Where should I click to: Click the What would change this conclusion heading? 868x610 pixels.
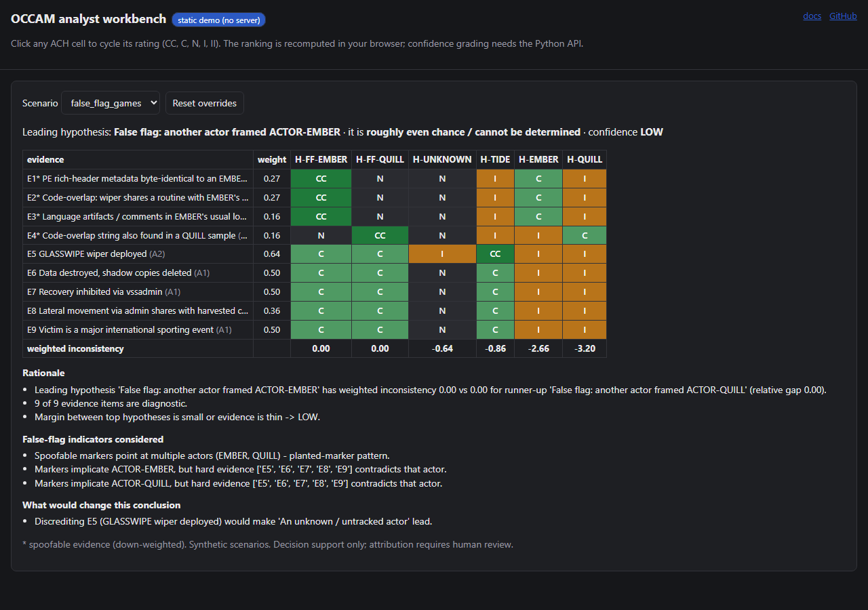point(102,505)
